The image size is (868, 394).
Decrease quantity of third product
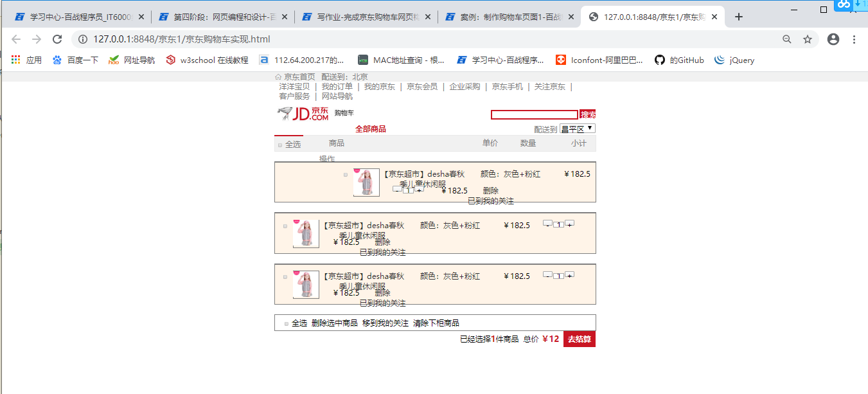[x=547, y=274]
